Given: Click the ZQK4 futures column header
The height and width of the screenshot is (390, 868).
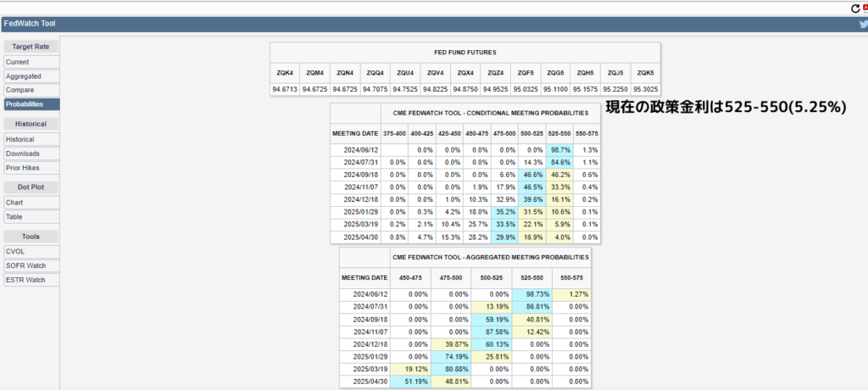Looking at the screenshot, I should tap(284, 73).
